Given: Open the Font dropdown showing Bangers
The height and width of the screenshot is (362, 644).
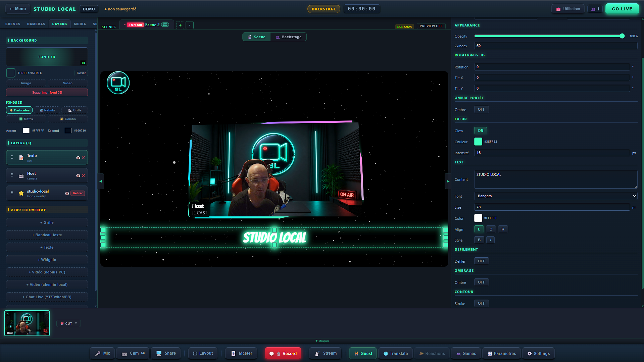Looking at the screenshot, I should click(555, 196).
